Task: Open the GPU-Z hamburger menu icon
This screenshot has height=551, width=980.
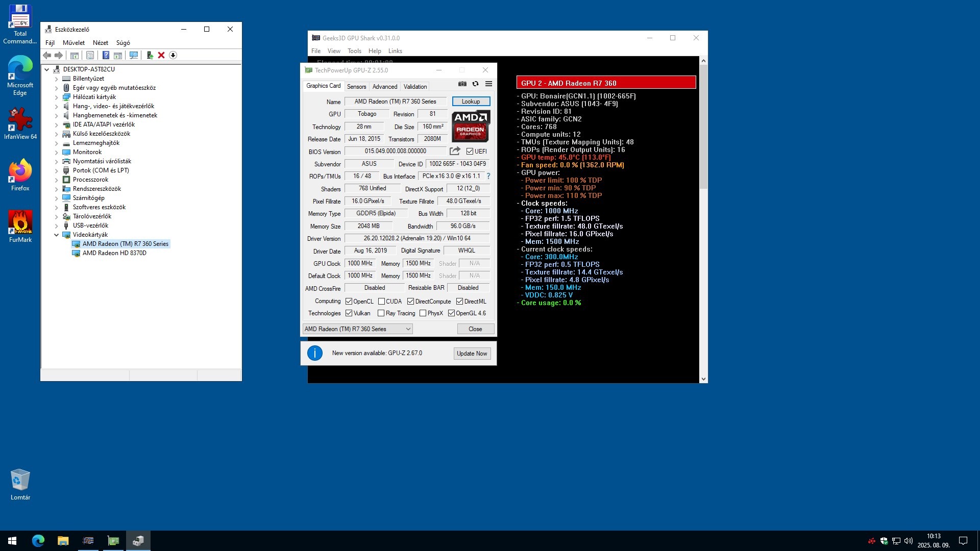Action: pos(488,84)
